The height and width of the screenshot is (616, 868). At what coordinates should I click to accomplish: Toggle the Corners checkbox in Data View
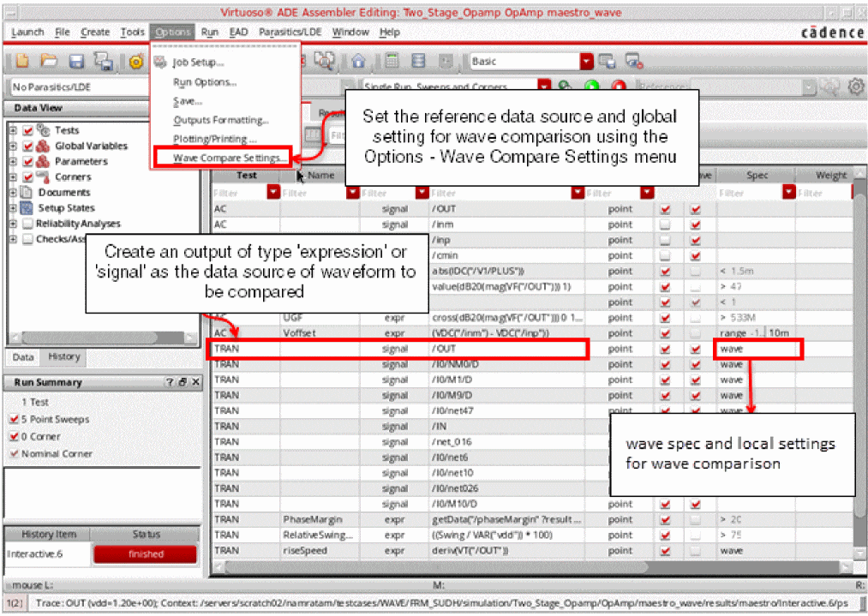28,177
